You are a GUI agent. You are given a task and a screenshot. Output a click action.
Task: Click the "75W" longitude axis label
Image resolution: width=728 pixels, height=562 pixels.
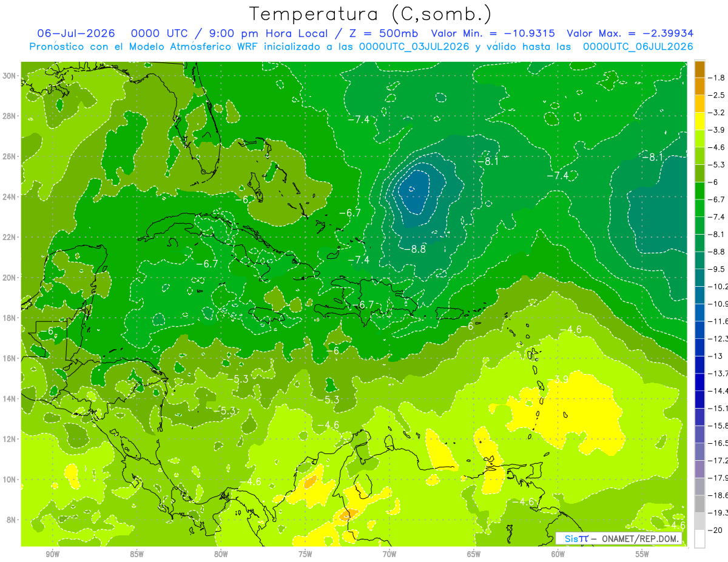tap(305, 554)
